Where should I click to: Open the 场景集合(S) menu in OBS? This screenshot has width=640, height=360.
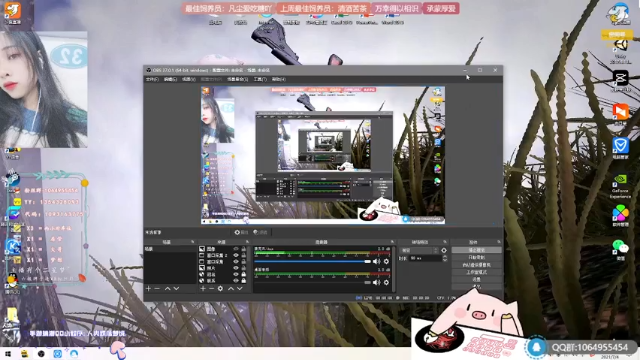[238, 79]
